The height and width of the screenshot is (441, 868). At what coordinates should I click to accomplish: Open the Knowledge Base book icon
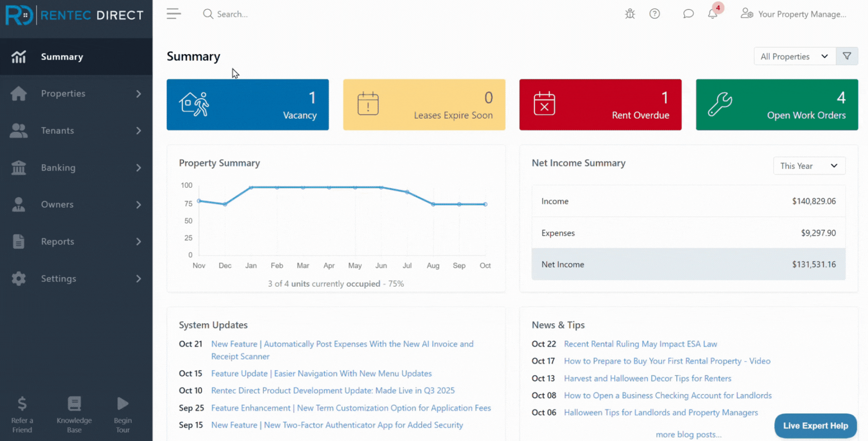point(74,404)
